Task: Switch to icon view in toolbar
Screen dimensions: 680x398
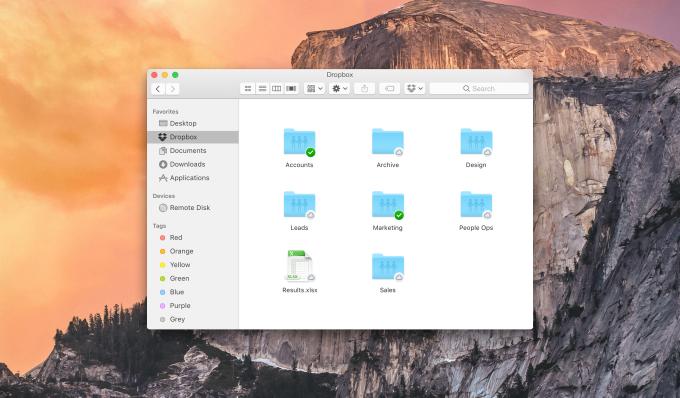Action: tap(248, 88)
